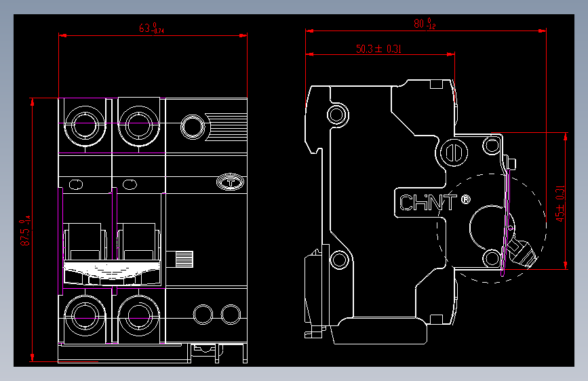The height and width of the screenshot is (381, 588).
Task: Pick the lower-right rivet circle near the handle
Action: [492, 258]
